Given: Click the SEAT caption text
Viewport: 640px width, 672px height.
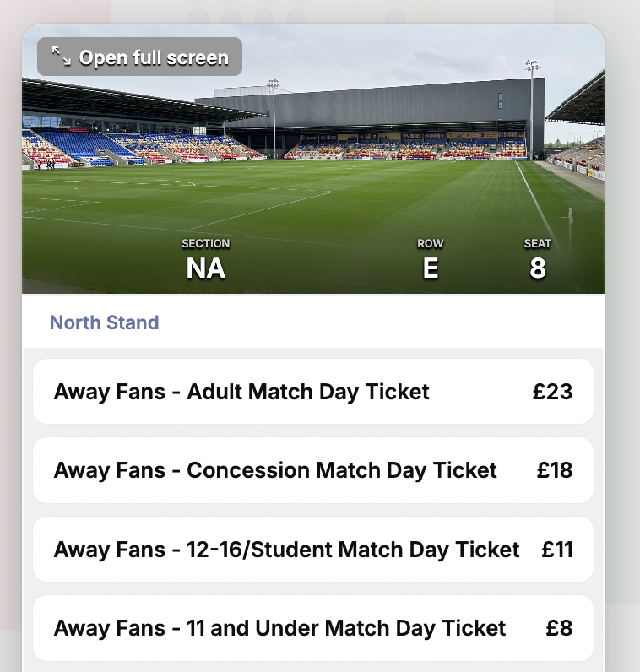Looking at the screenshot, I should point(538,244).
